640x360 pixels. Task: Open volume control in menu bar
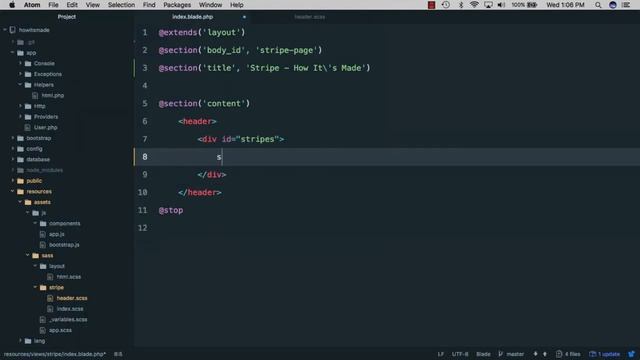pyautogui.click(x=501, y=5)
